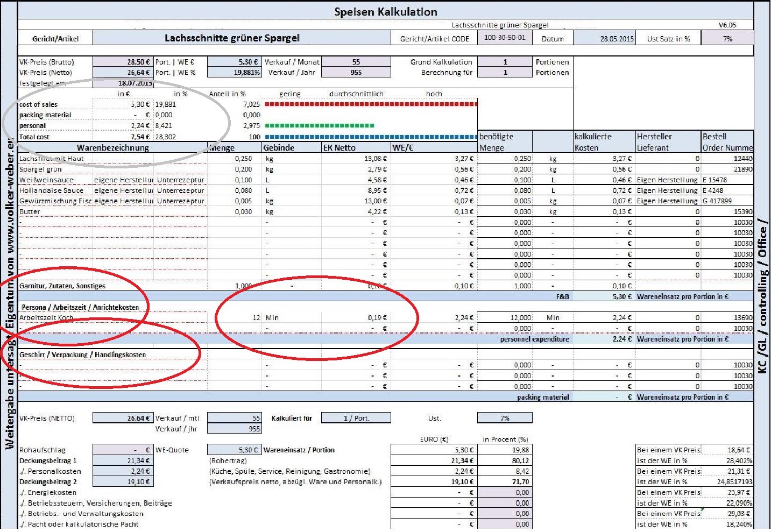
Task: Click the Warenbezeichnung column header
Action: (x=112, y=148)
